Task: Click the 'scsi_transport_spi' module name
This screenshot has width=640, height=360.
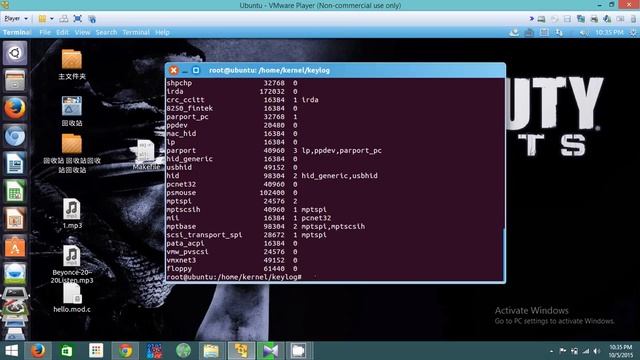Action: click(204, 235)
